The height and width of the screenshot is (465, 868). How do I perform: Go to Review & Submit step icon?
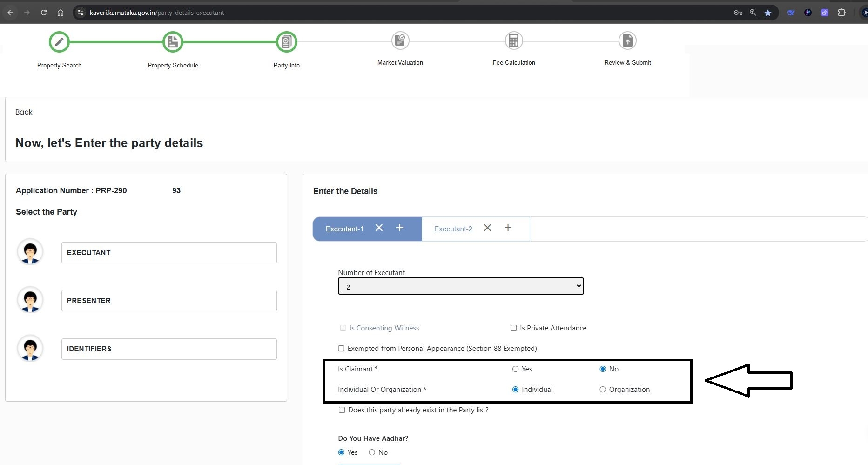pyautogui.click(x=627, y=41)
